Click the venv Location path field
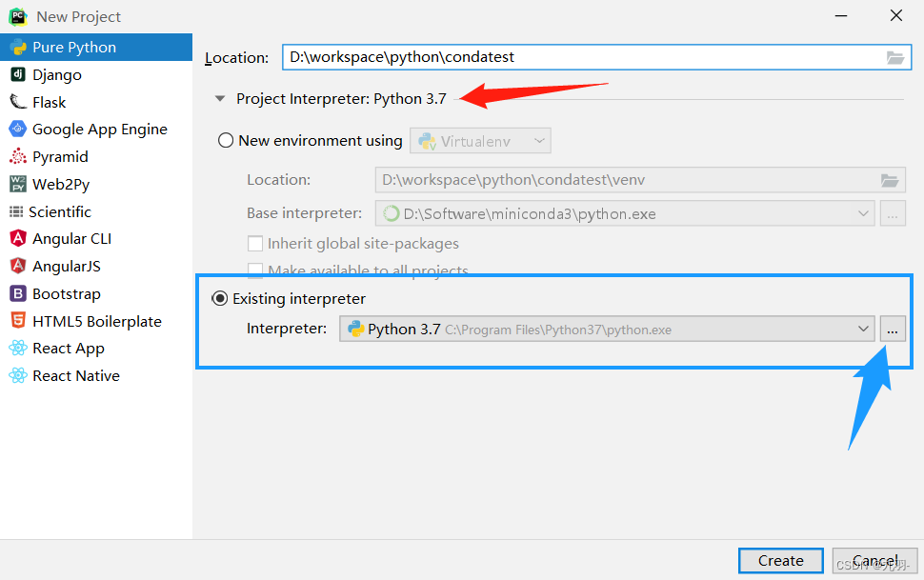This screenshot has width=924, height=580. 640,180
